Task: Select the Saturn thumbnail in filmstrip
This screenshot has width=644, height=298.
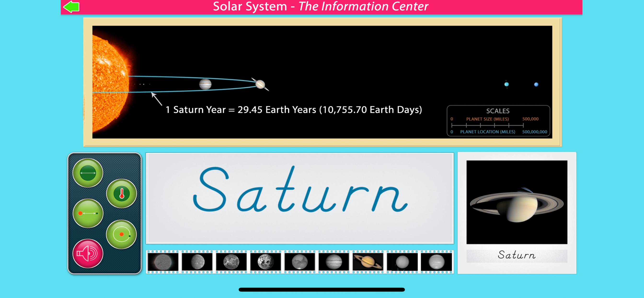Action: [368, 262]
